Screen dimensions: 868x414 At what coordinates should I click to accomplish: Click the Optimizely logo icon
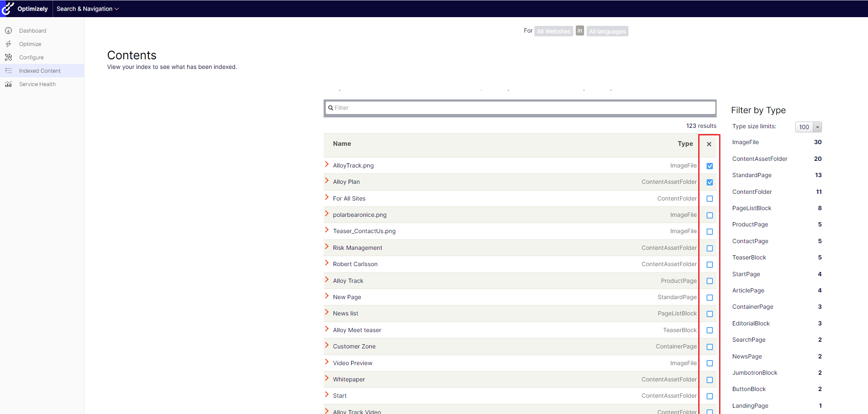coord(8,8)
